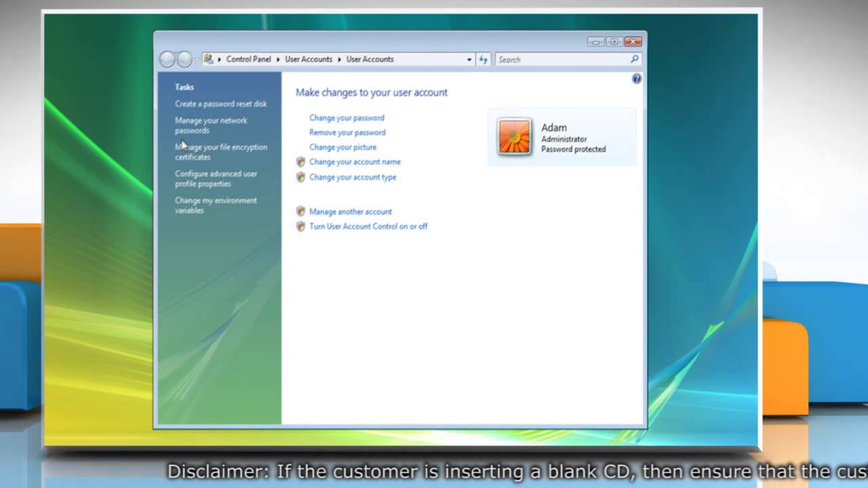
Task: Click shield icon beside Turn User Account Control
Action: pos(301,226)
